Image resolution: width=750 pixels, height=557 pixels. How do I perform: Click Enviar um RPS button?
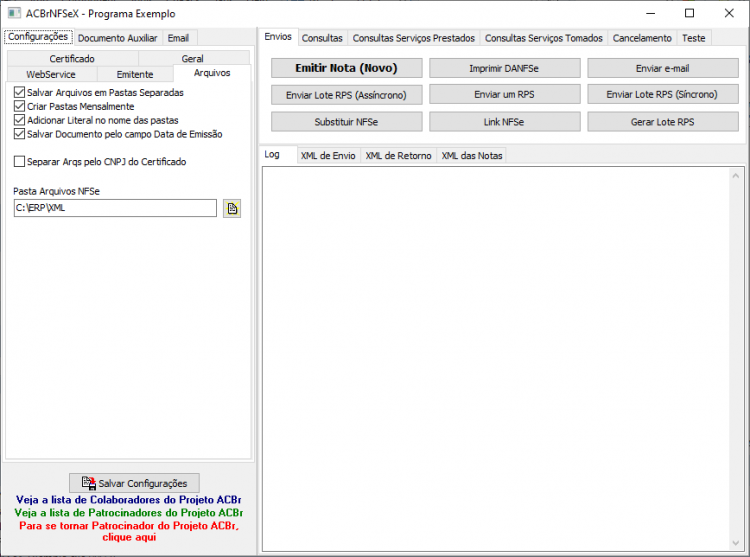pyautogui.click(x=504, y=94)
